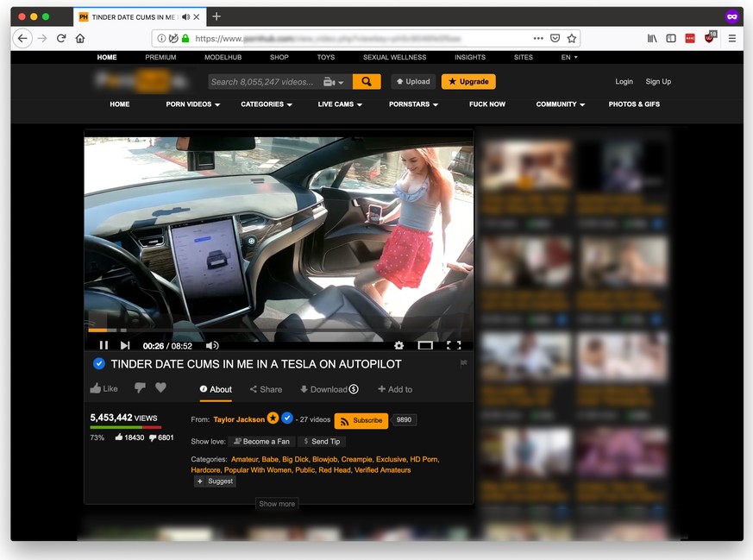753x560 pixels.
Task: Give the video a thumbs up Like
Action: tap(104, 388)
